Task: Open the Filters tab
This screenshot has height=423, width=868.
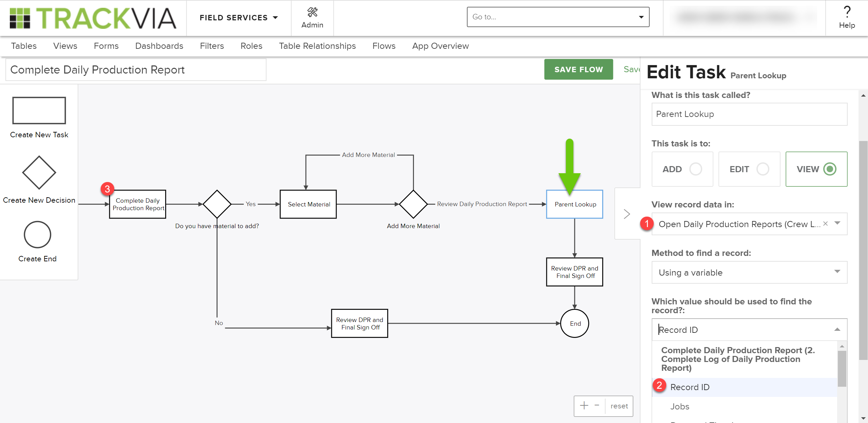Action: click(212, 46)
